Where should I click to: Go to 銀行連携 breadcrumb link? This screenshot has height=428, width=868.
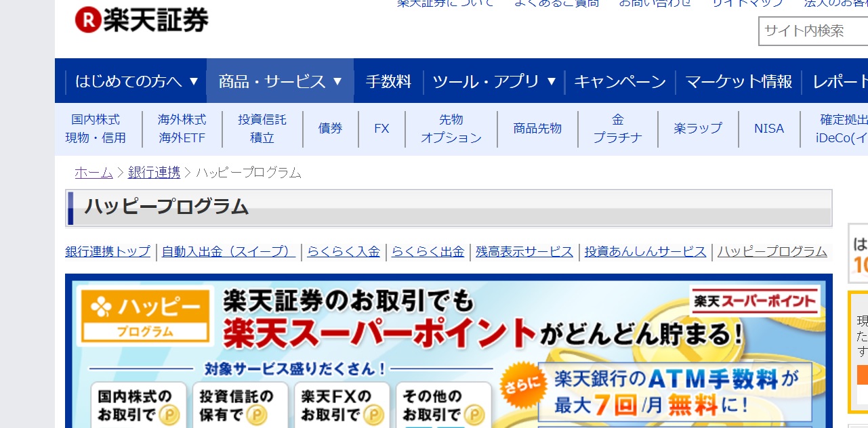[x=154, y=173]
